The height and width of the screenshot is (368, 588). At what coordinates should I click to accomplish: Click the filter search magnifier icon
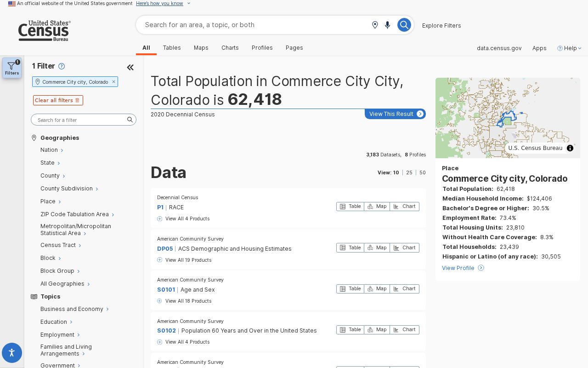(130, 120)
